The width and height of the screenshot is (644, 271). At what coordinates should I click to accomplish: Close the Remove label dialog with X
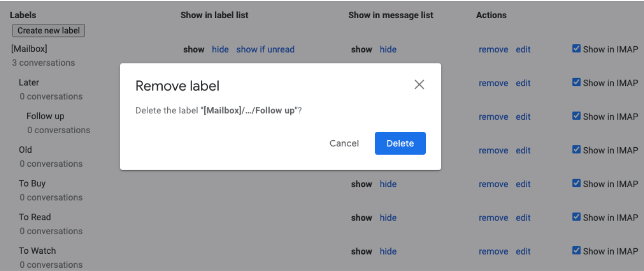(x=419, y=85)
